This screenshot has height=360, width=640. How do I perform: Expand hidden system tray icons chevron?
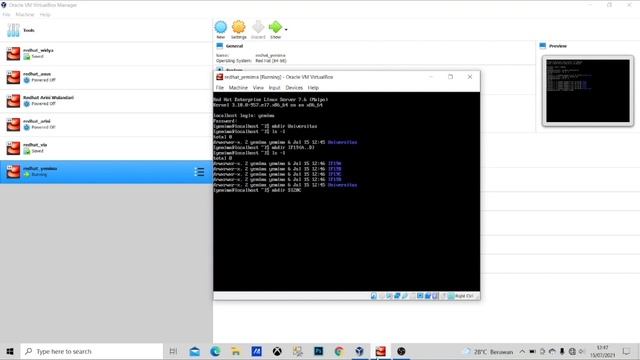[x=522, y=351]
